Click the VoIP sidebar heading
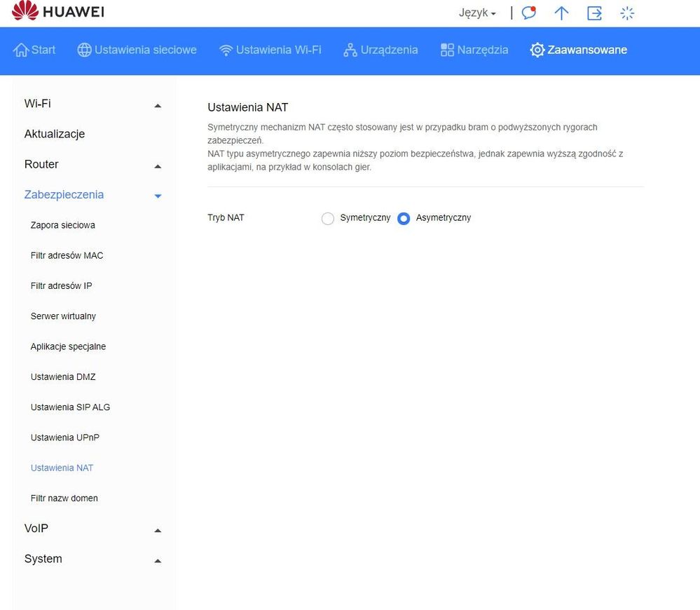Viewport: 700px width, 610px height. tap(36, 528)
